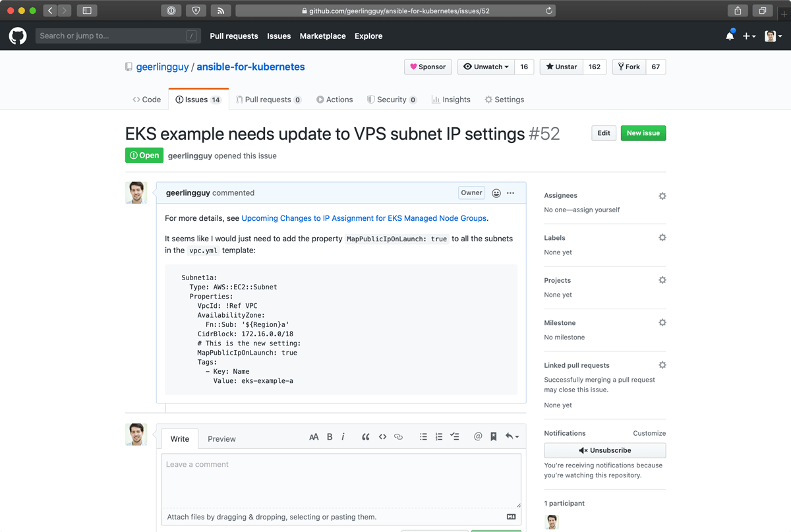Insert a link in comment editor
The image size is (791, 532).
pyautogui.click(x=398, y=436)
